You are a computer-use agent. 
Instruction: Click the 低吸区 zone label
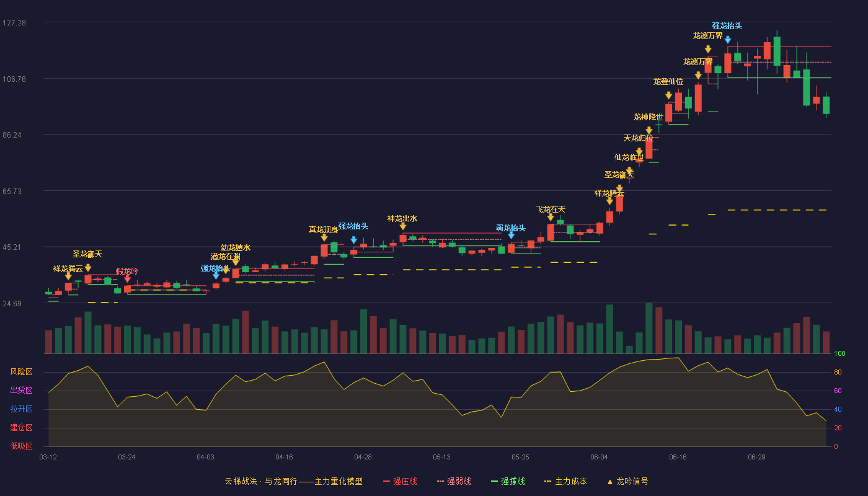(22, 446)
